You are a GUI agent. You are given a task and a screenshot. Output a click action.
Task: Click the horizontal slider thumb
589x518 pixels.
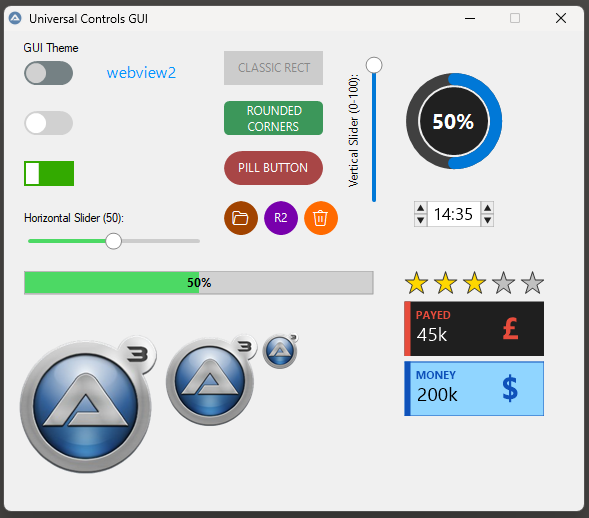(113, 241)
